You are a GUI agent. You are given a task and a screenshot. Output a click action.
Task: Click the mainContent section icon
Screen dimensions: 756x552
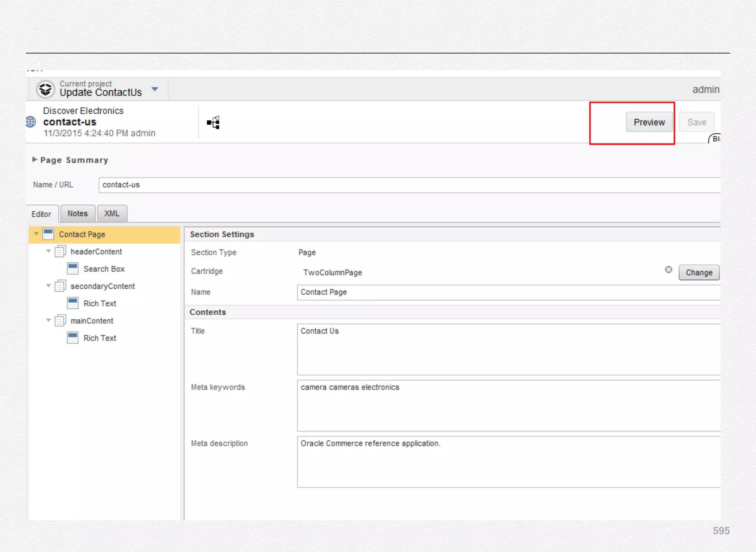pyautogui.click(x=60, y=321)
